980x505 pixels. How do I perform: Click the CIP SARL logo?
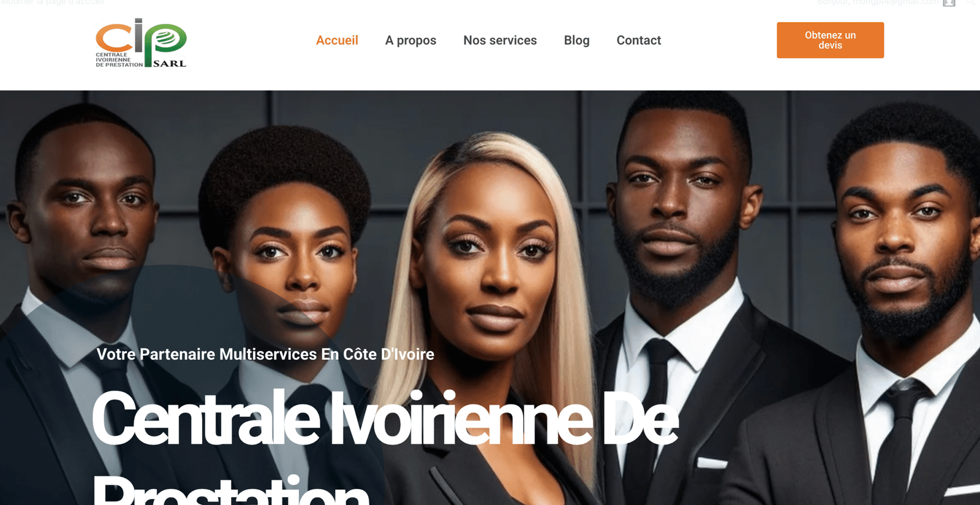coord(141,43)
